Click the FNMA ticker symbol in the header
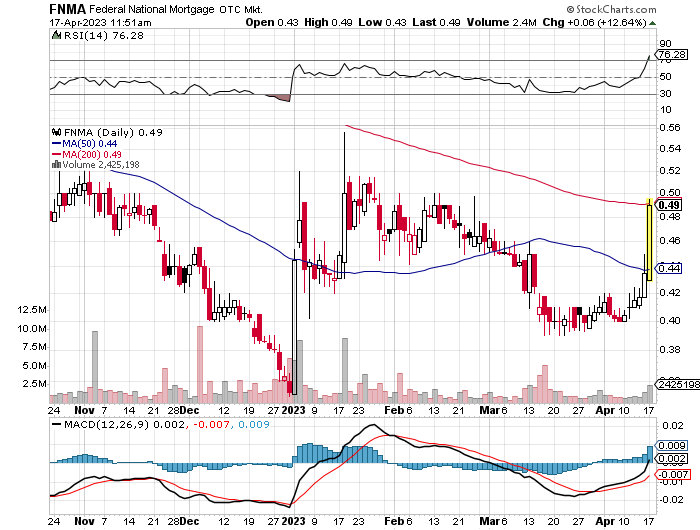The height and width of the screenshot is (530, 700). coord(67,9)
